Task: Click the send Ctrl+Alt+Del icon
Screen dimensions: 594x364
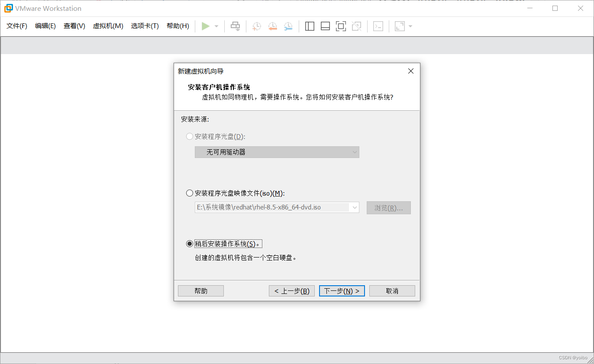Action: (235, 26)
